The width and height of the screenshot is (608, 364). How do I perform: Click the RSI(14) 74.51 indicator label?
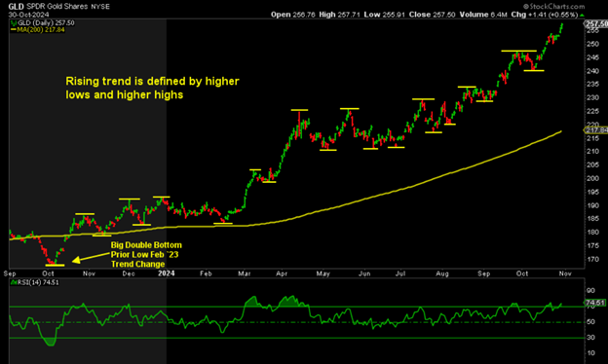point(38,282)
